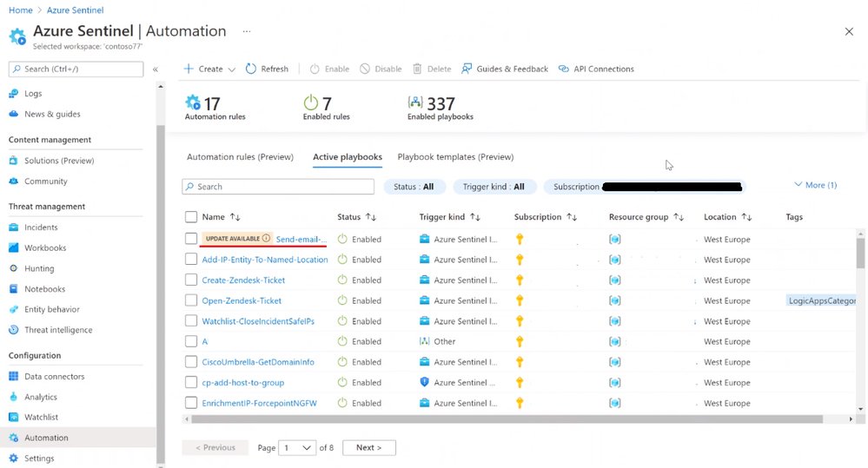Click the Solutions (Preview) bag icon
The height and width of the screenshot is (468, 868).
click(13, 161)
